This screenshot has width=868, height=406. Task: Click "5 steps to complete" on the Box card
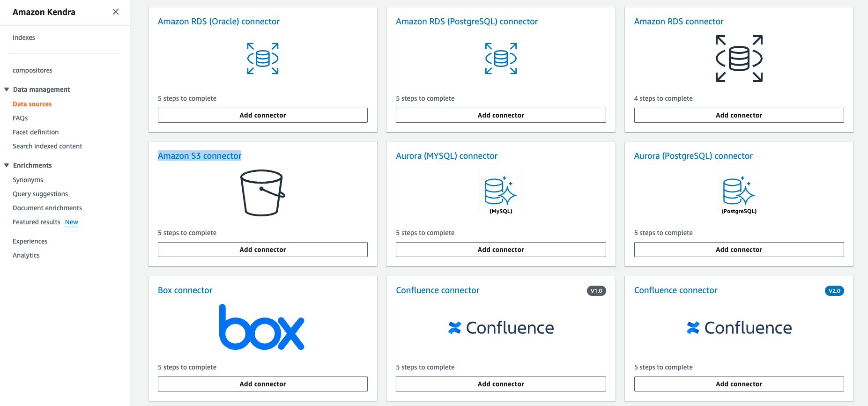tap(187, 367)
